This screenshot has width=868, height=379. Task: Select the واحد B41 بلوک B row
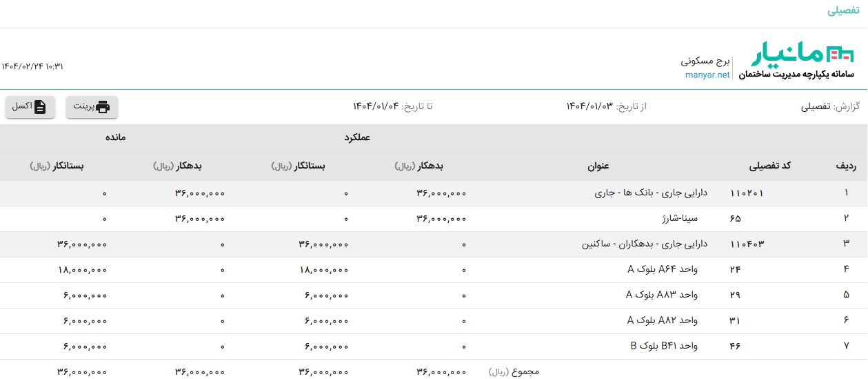point(434,347)
